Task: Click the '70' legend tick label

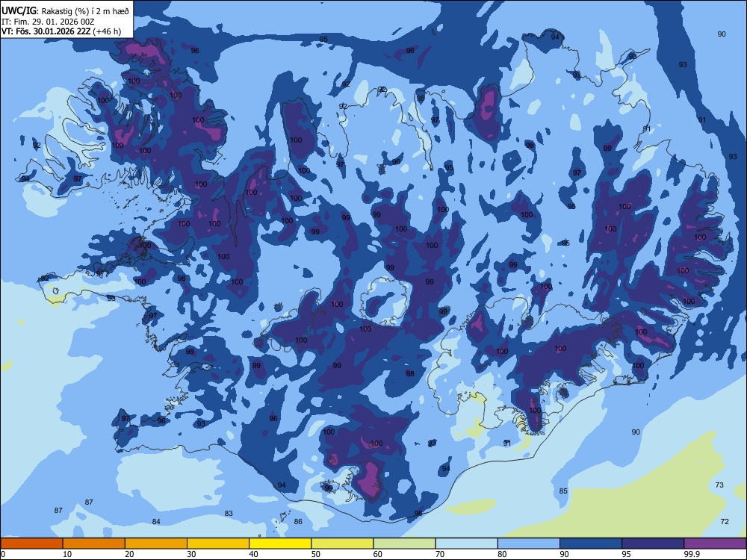Action: 440,554
